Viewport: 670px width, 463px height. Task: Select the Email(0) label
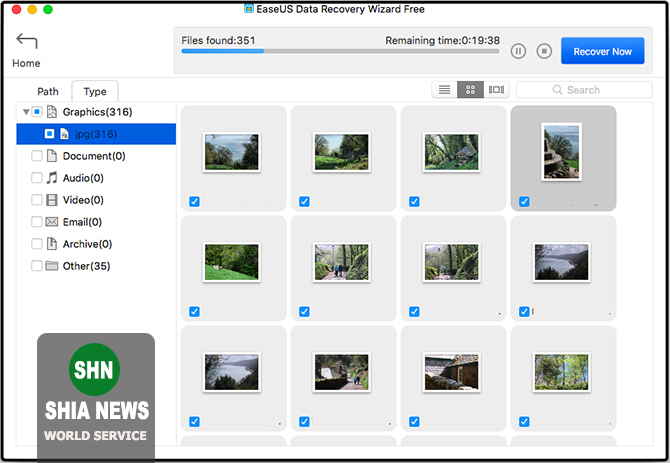tap(82, 222)
